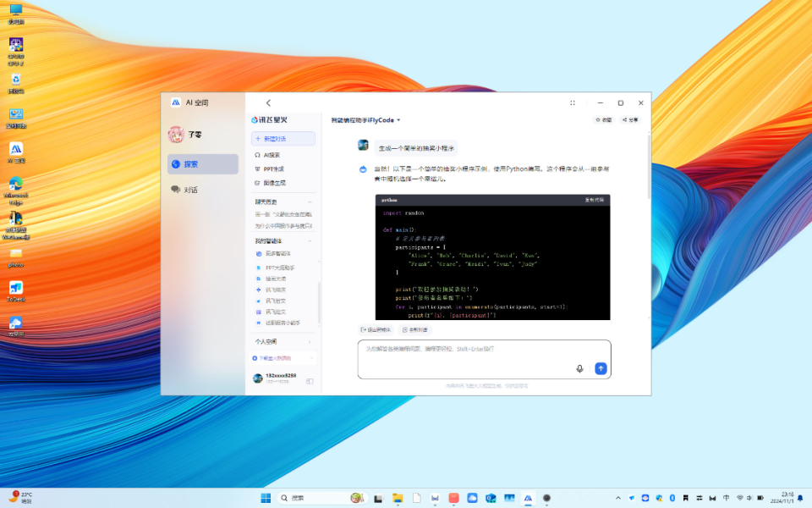The image size is (812, 508).
Task: Open the This PC desktop icon
Action: pos(16,14)
